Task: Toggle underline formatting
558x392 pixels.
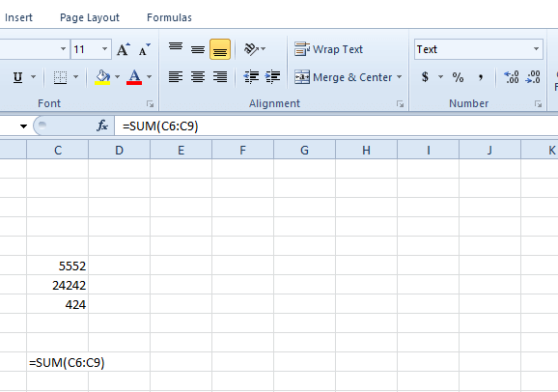Action: tap(17, 77)
